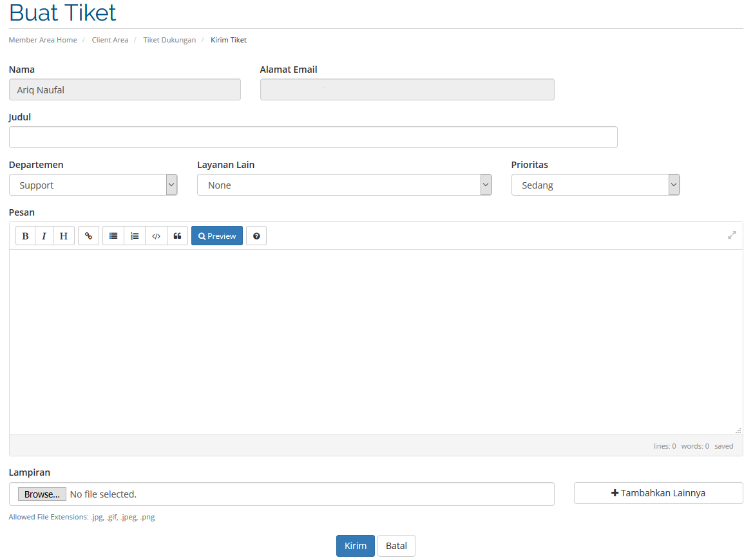
Task: Open the editor help icon
Action: point(256,236)
